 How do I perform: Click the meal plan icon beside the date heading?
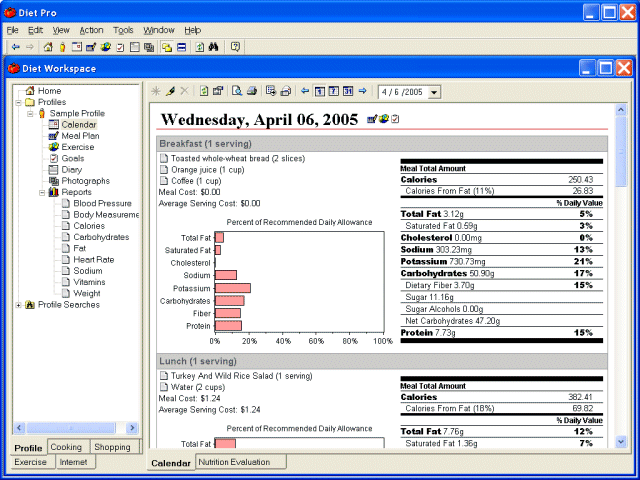coord(372,119)
